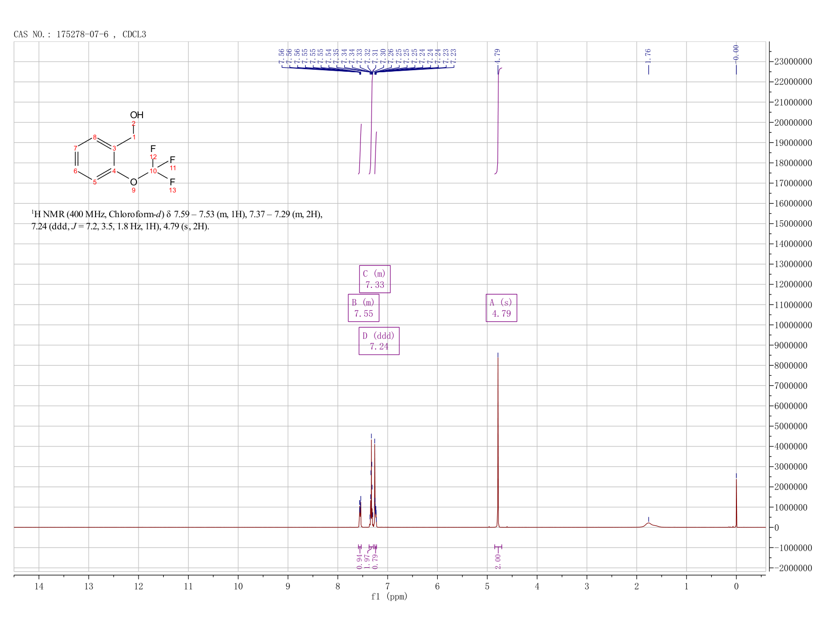The image size is (834, 644).
Task: Click the integral curve above 4.79 peak
Action: [498, 121]
